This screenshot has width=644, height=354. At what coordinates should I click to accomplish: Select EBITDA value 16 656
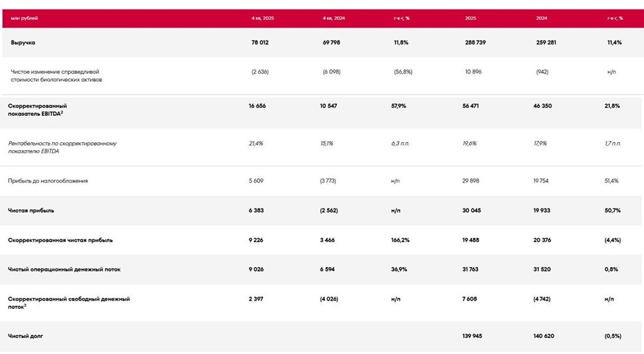[x=257, y=106]
